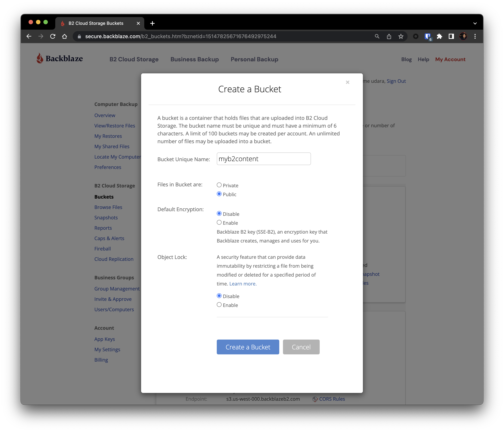Open the Learn more link about Object Lock

click(x=243, y=284)
